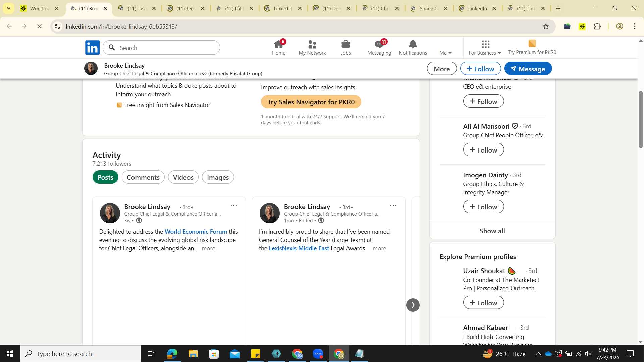Click the address bar URL
The height and width of the screenshot is (362, 644).
pyautogui.click(x=121, y=26)
